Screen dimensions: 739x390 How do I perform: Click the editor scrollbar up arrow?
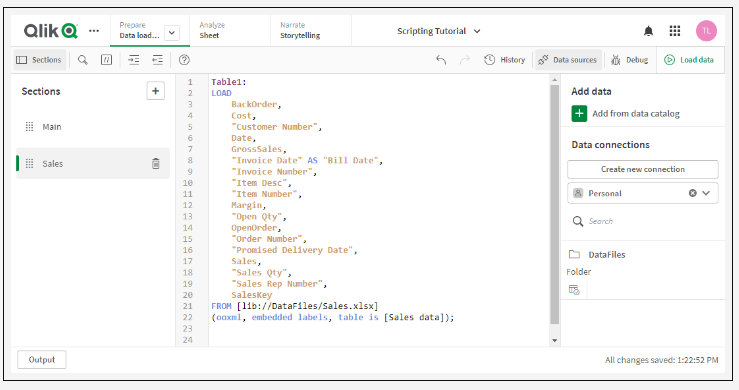click(554, 80)
